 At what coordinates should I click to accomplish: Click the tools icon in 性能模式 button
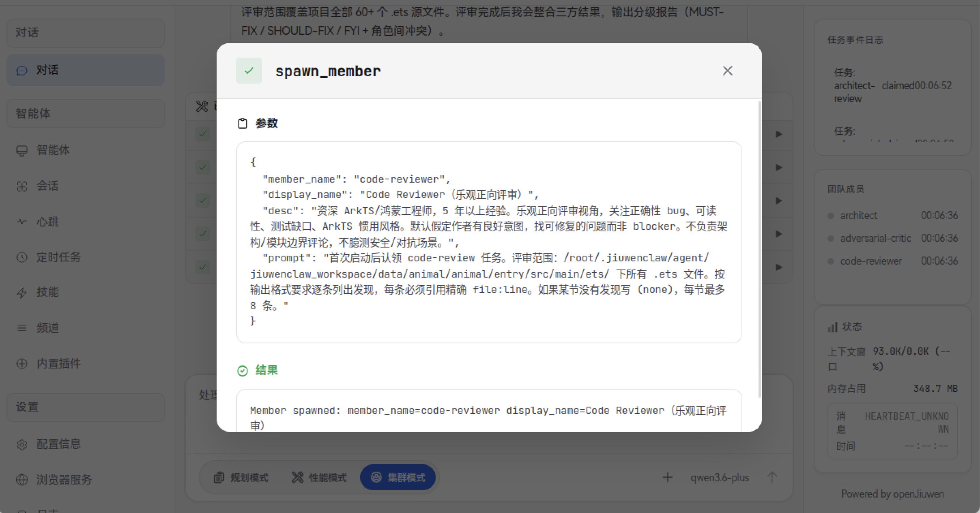(297, 478)
